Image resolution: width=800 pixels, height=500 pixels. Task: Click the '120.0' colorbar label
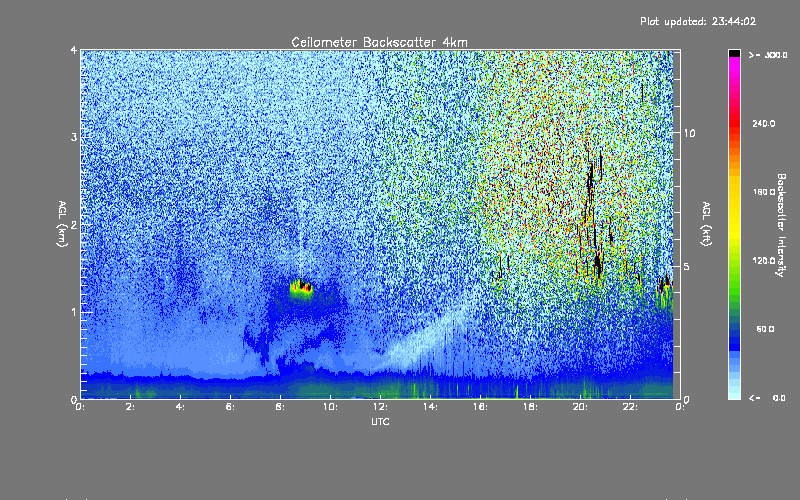coord(764,260)
